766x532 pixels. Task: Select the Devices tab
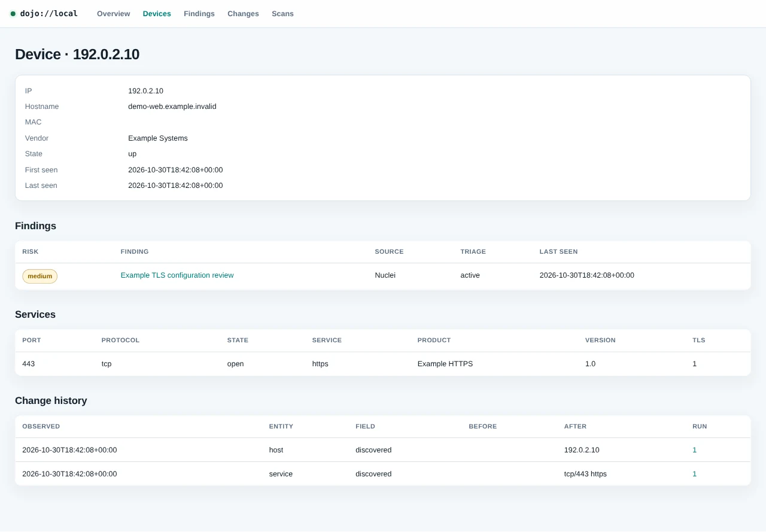[x=157, y=14]
